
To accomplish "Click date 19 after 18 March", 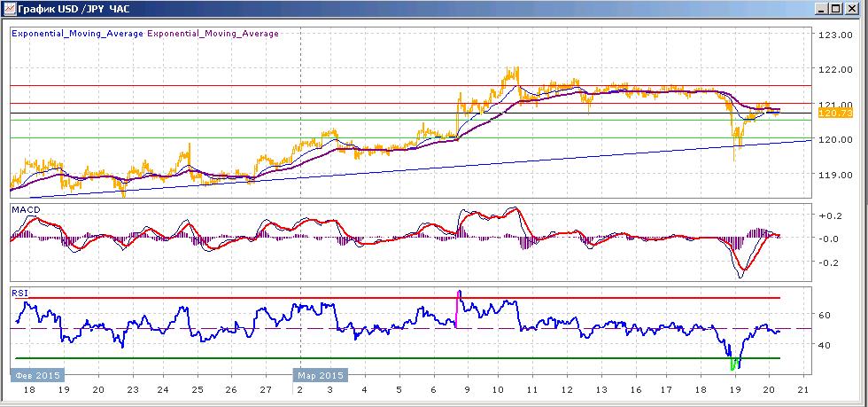I will point(735,388).
